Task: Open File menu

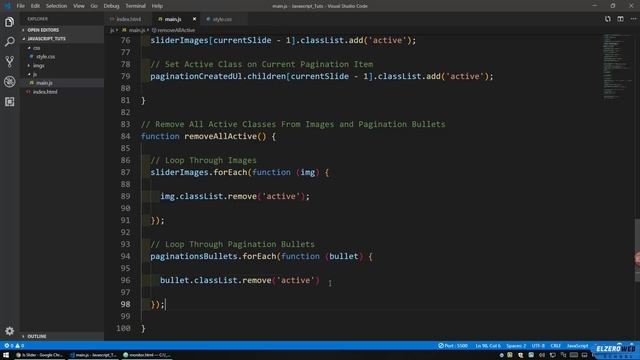Action: (x=21, y=6)
